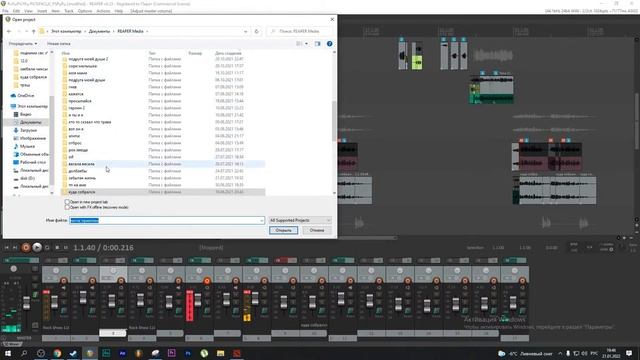
Task: Arm the track with the white highlighted number
Action: pyautogui.click(x=121, y=281)
